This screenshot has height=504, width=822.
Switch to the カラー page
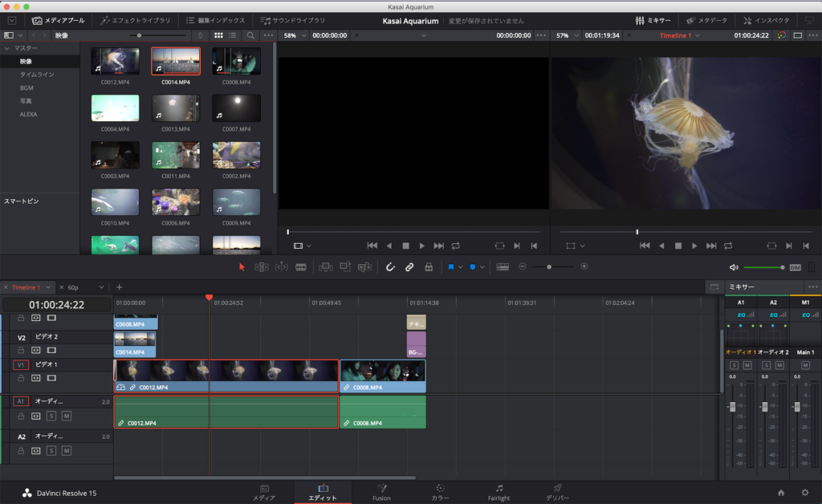point(440,492)
